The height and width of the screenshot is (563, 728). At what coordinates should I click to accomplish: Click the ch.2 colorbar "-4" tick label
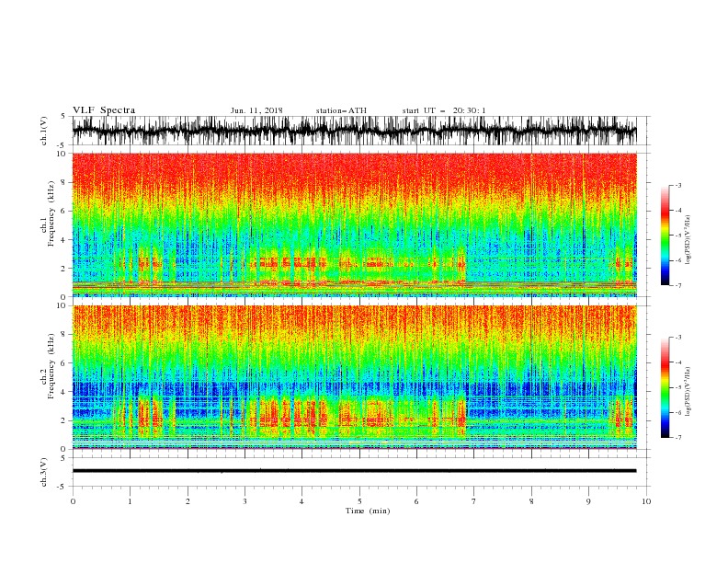(x=678, y=362)
